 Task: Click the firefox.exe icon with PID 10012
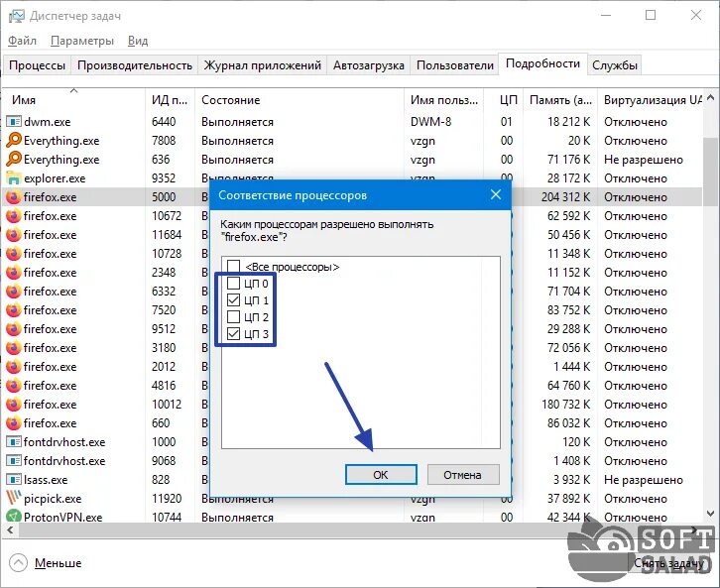coord(14,404)
